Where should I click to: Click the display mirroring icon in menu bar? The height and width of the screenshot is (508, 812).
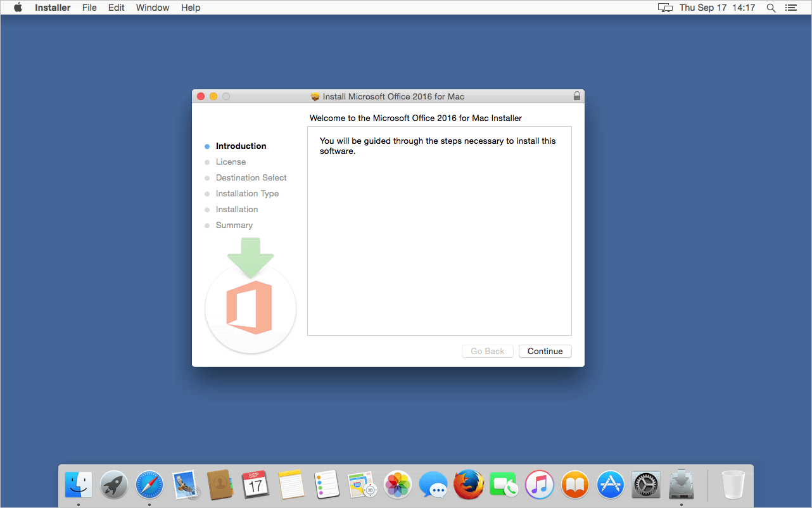point(665,8)
